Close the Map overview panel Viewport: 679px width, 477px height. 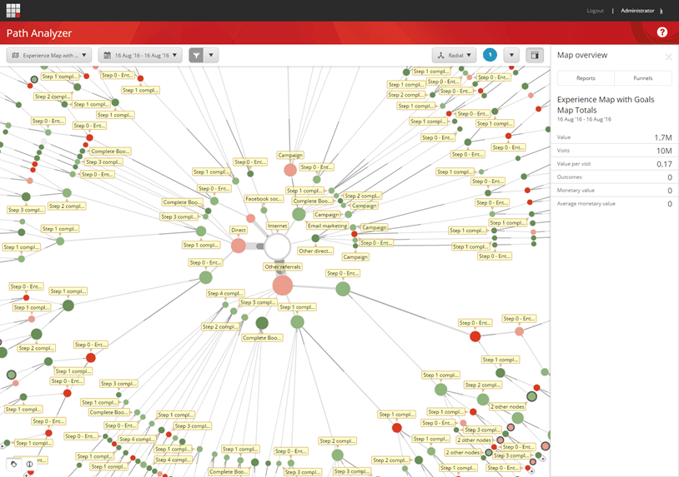pos(669,57)
